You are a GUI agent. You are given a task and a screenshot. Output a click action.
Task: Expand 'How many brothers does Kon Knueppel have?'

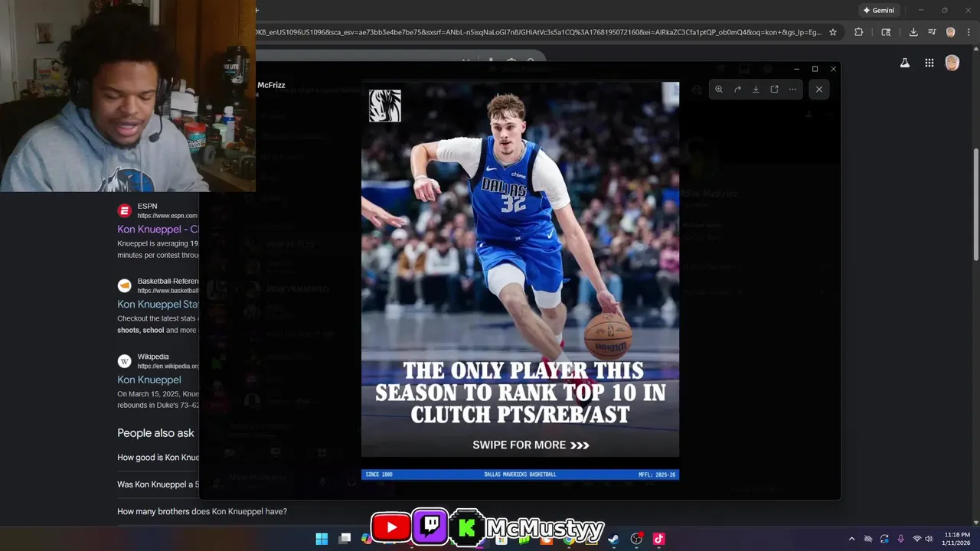coord(202,511)
